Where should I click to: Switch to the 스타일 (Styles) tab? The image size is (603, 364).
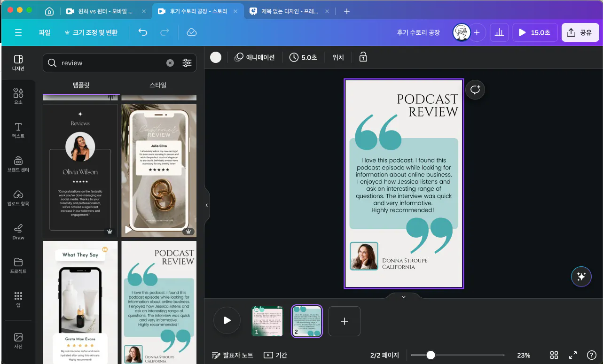(x=158, y=85)
